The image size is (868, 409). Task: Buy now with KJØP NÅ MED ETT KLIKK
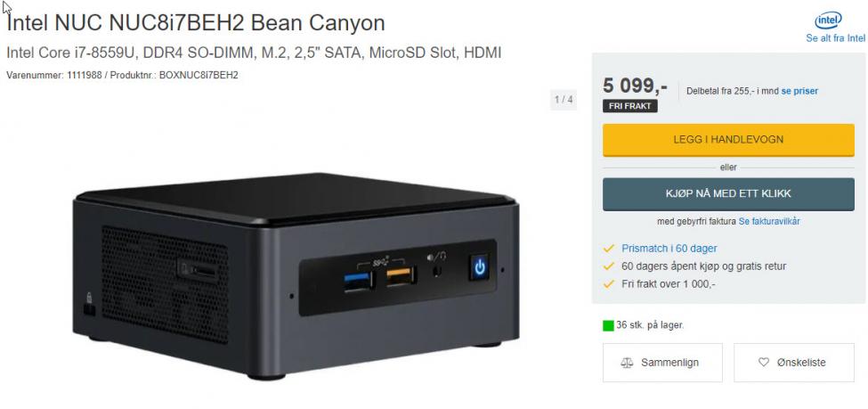click(x=728, y=194)
